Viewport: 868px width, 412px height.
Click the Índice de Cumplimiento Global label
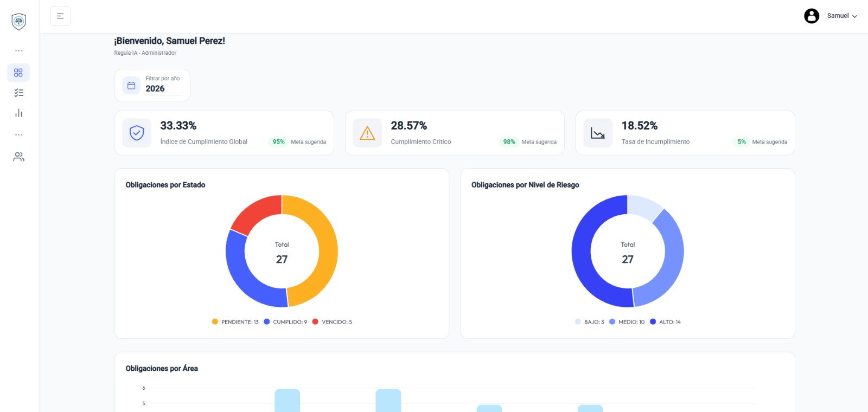pyautogui.click(x=204, y=141)
